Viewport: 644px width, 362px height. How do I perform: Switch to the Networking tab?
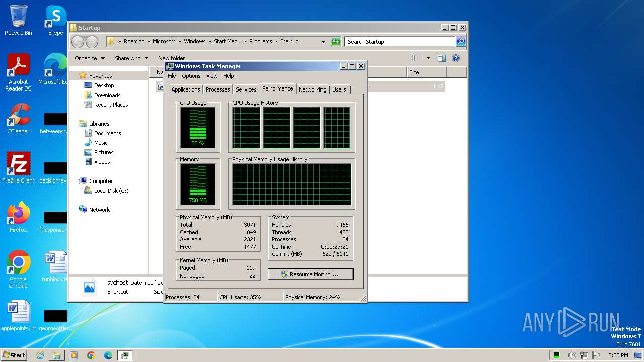tap(312, 89)
